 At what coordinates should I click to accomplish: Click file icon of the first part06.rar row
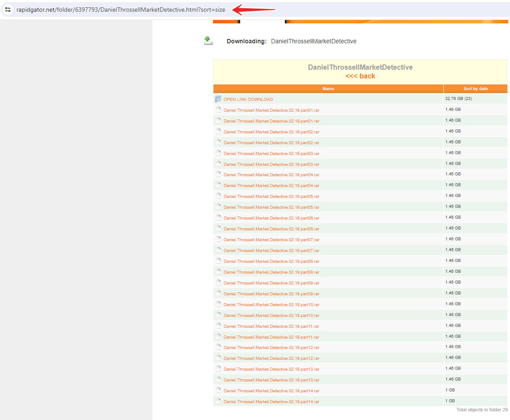[219, 217]
